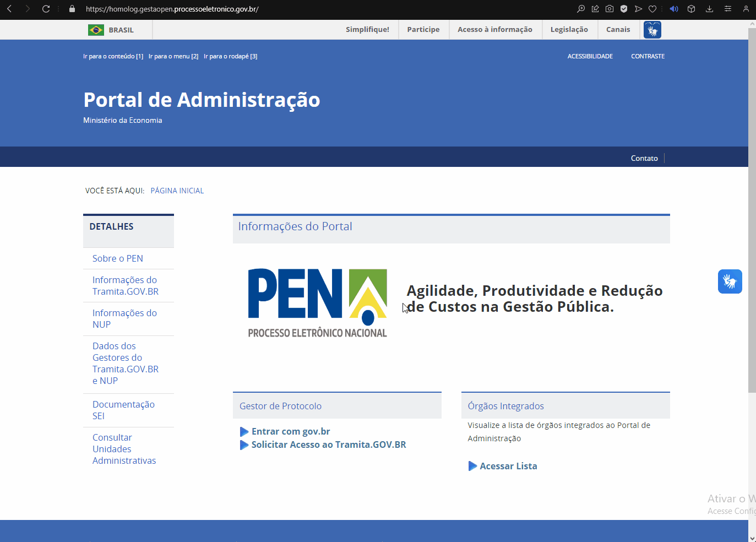Image resolution: width=756 pixels, height=542 pixels.
Task: Click the browser back arrow
Action: click(x=9, y=9)
